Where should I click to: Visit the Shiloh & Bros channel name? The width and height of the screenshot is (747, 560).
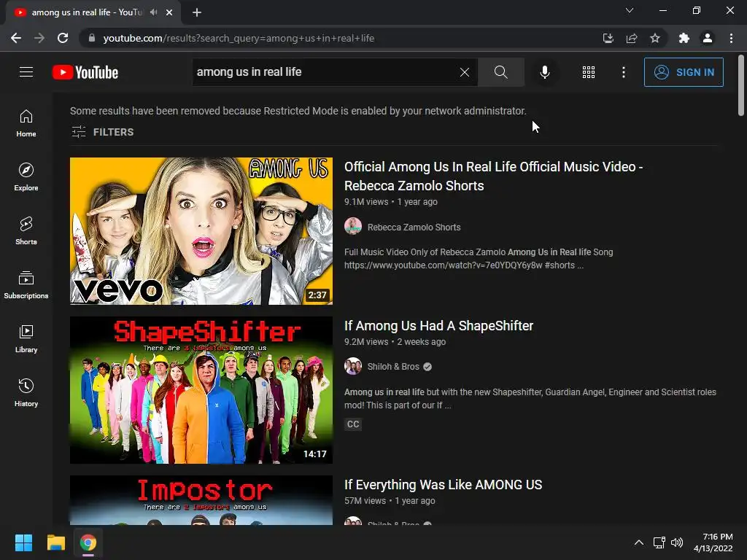(x=393, y=367)
